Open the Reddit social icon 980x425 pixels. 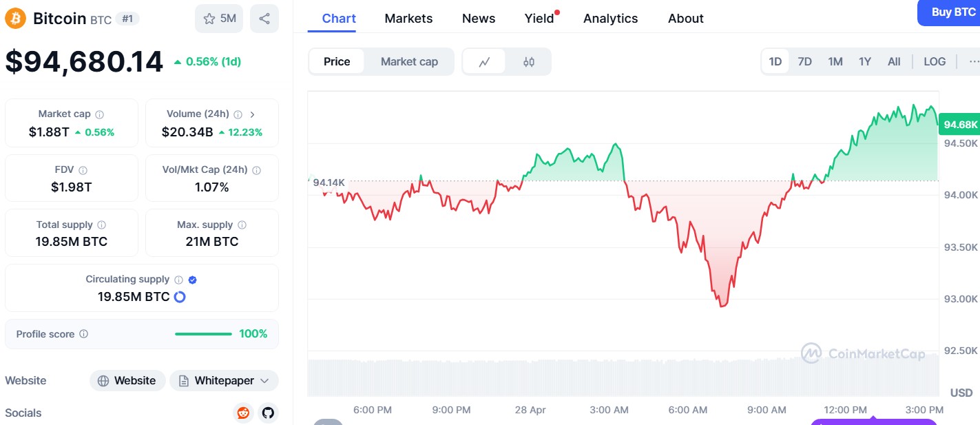point(243,413)
